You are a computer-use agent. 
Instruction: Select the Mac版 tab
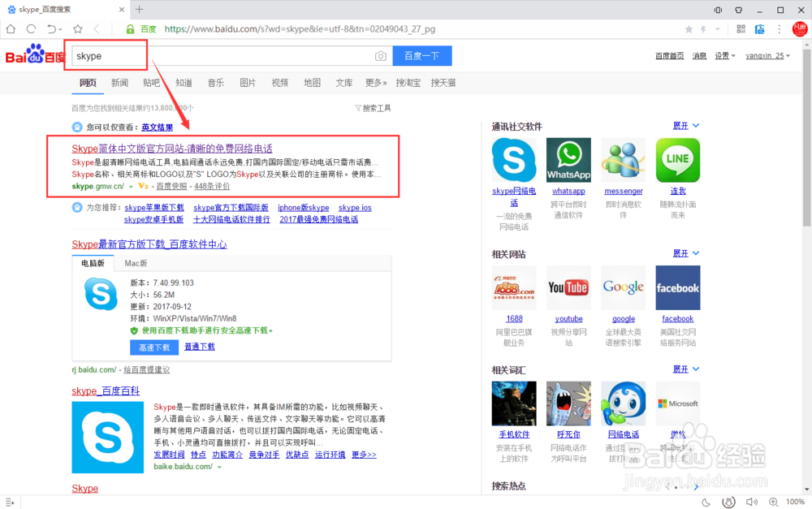pyautogui.click(x=136, y=264)
